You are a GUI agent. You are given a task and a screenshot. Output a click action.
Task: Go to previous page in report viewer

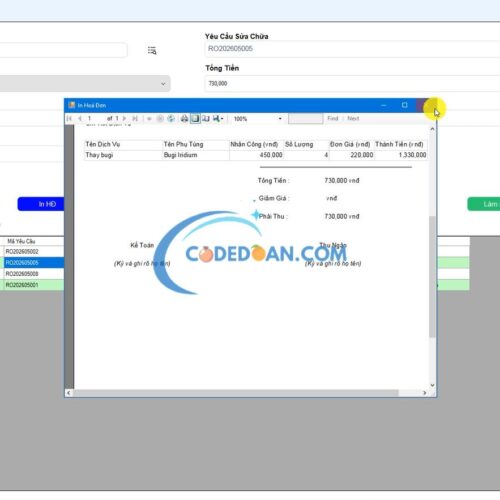[x=80, y=119]
